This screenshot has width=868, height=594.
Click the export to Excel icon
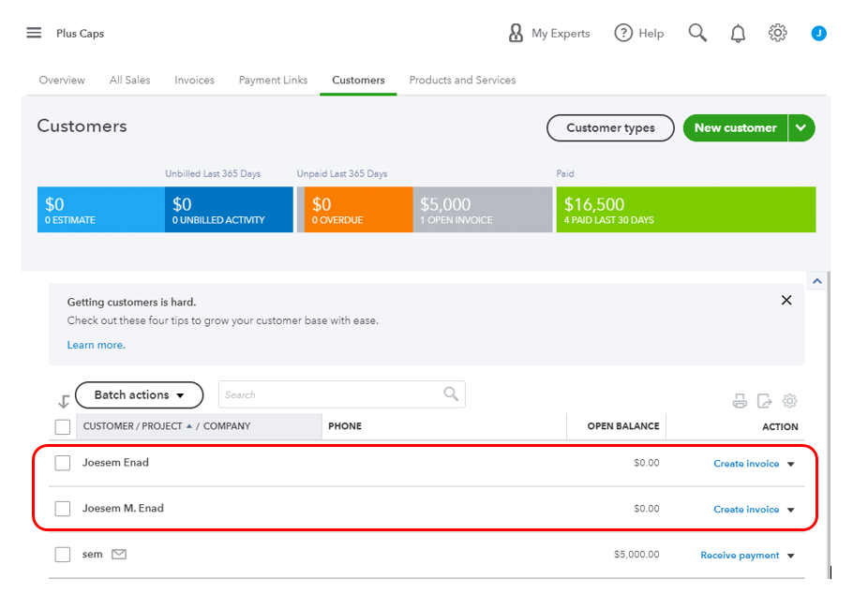pos(764,400)
